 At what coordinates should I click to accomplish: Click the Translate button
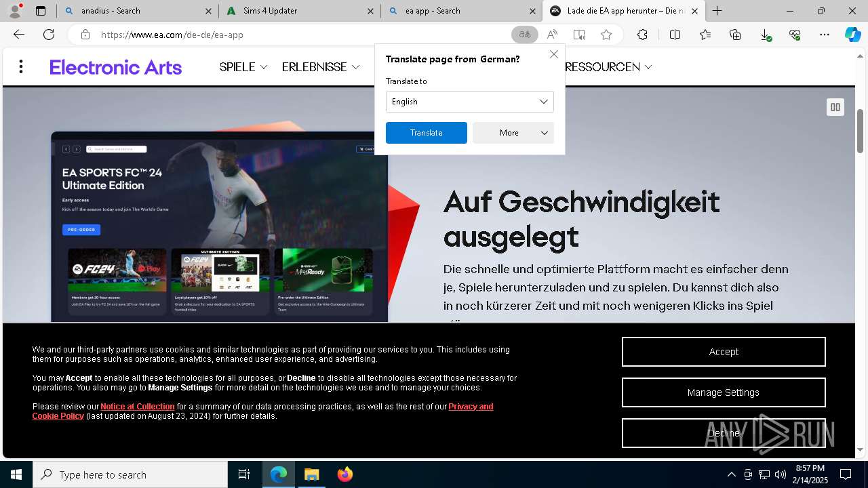coord(427,133)
